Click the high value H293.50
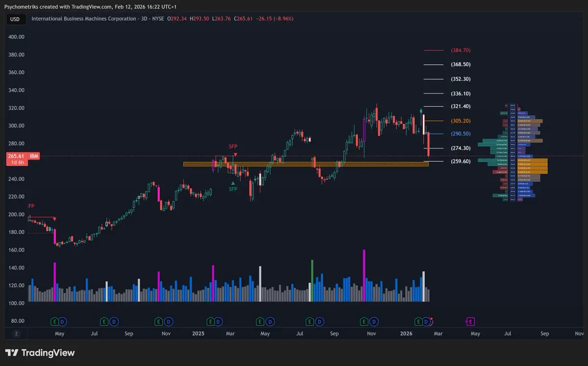The height and width of the screenshot is (366, 588). click(200, 19)
